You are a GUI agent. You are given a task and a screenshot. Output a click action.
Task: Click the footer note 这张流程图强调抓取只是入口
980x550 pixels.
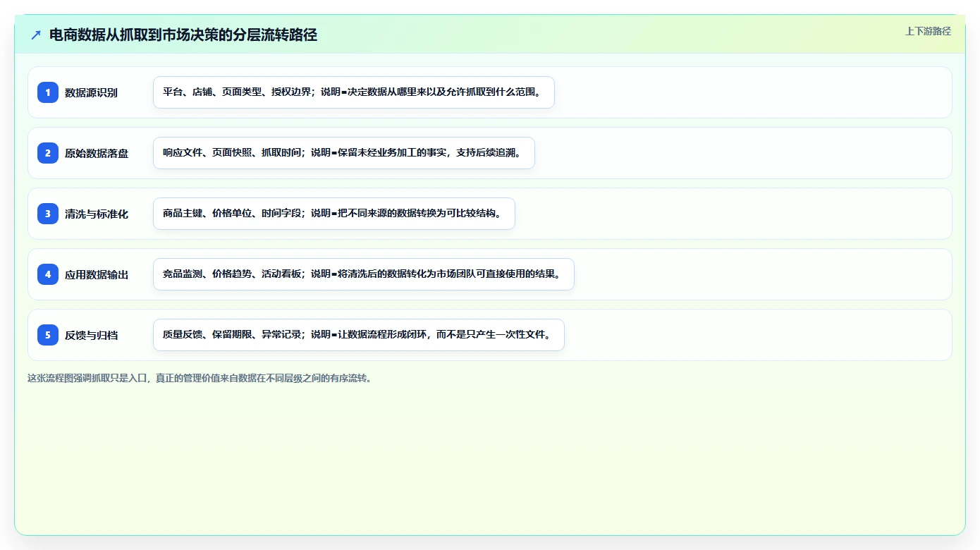[x=200, y=378]
